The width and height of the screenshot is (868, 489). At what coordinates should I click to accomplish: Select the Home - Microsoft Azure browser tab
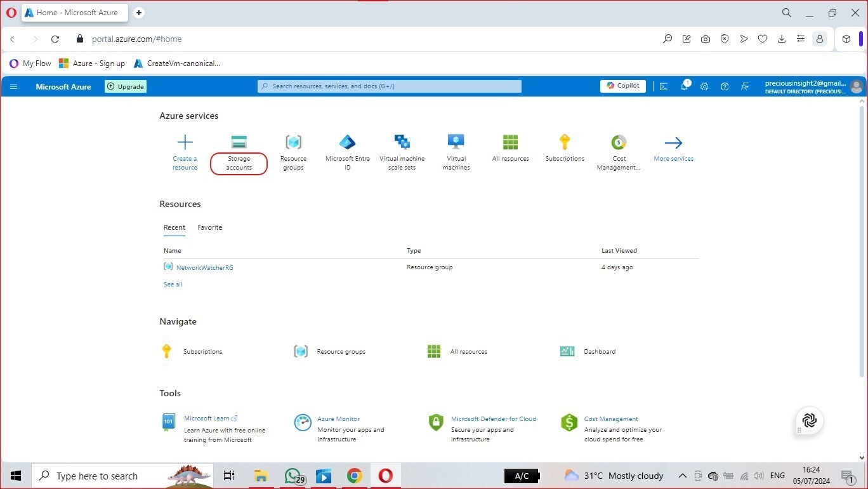tap(75, 13)
